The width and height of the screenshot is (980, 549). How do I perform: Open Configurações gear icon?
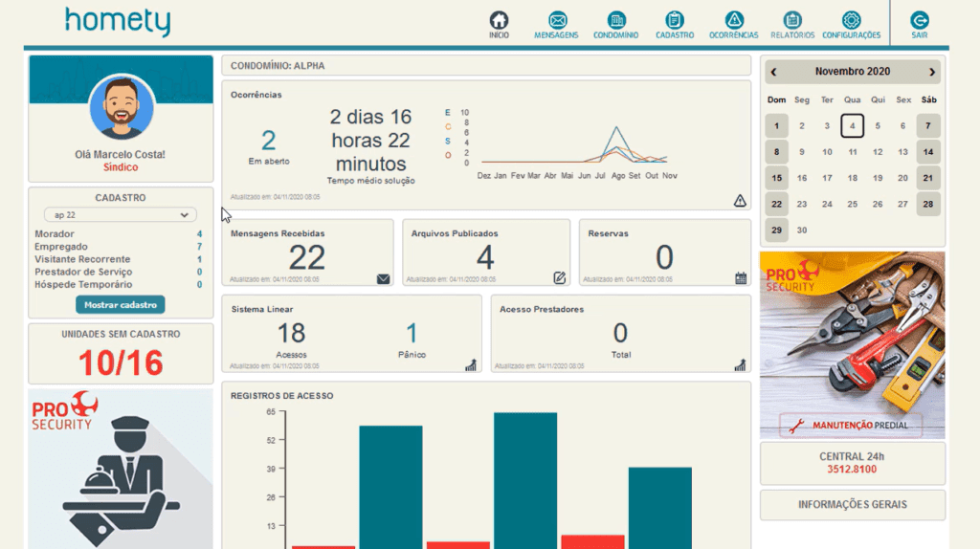click(851, 20)
